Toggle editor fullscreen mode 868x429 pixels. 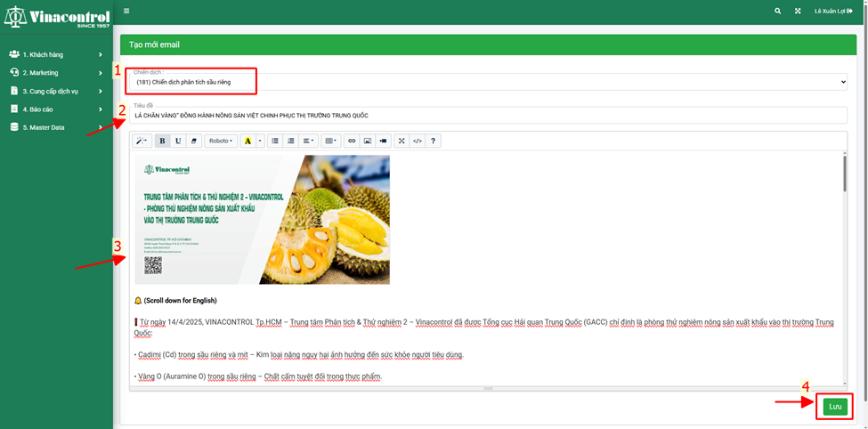402,142
